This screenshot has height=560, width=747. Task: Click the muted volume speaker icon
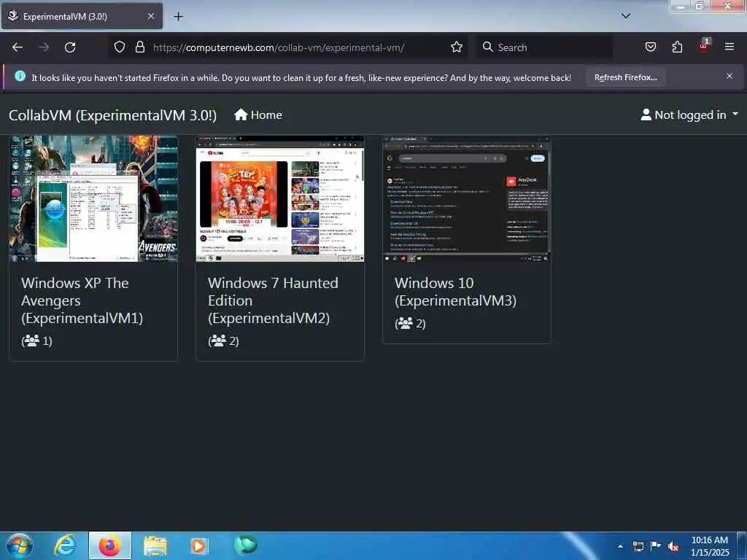point(673,547)
